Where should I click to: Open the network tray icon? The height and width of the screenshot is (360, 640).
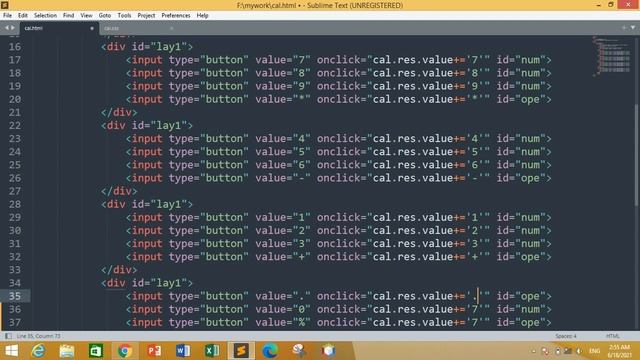[568, 351]
